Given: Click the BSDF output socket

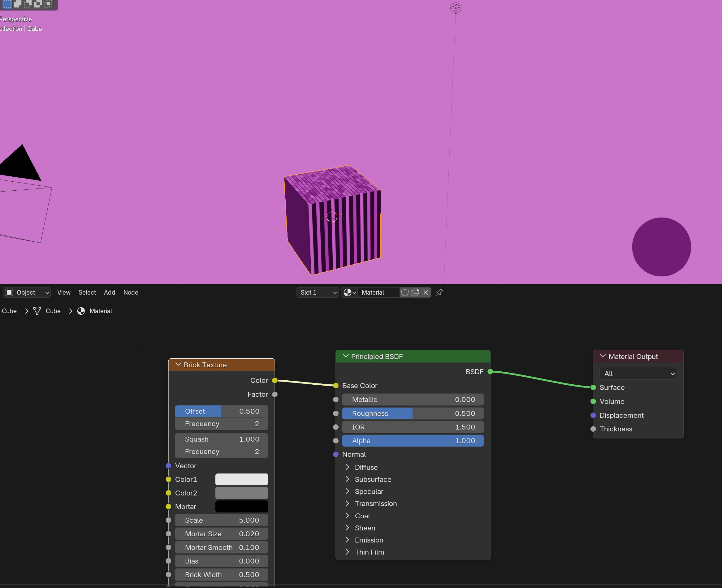Looking at the screenshot, I should point(490,372).
